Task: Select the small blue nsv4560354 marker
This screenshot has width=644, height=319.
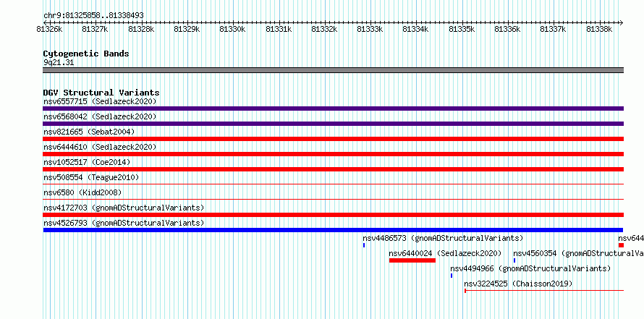Action: click(514, 260)
